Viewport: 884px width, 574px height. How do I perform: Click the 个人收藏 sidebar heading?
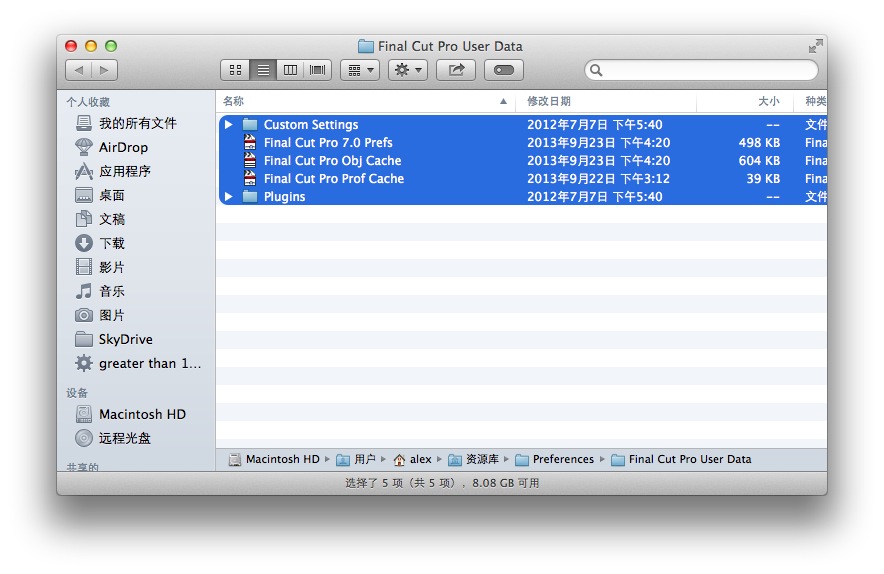pos(88,102)
